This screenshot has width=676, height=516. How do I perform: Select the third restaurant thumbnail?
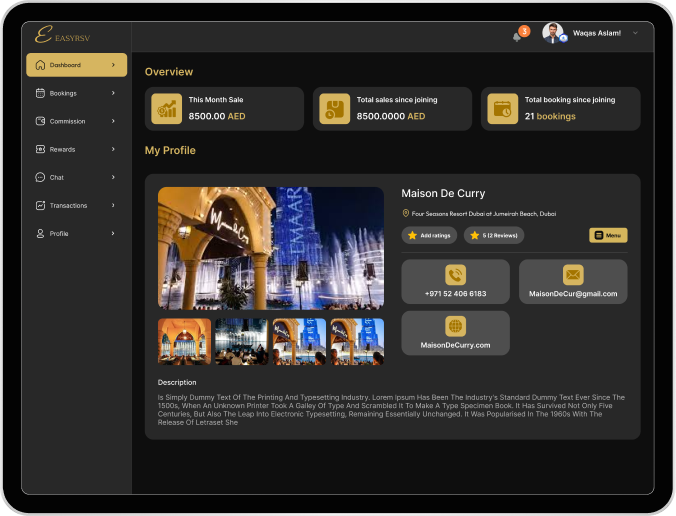click(x=299, y=341)
